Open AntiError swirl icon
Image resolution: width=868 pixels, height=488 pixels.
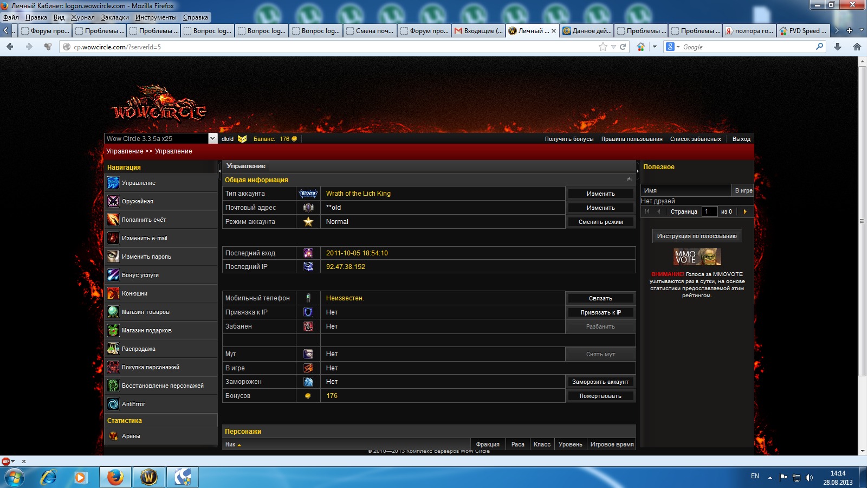pos(113,404)
